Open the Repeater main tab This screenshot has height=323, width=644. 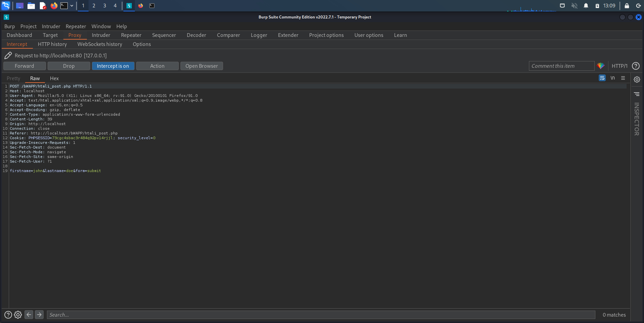coord(131,35)
